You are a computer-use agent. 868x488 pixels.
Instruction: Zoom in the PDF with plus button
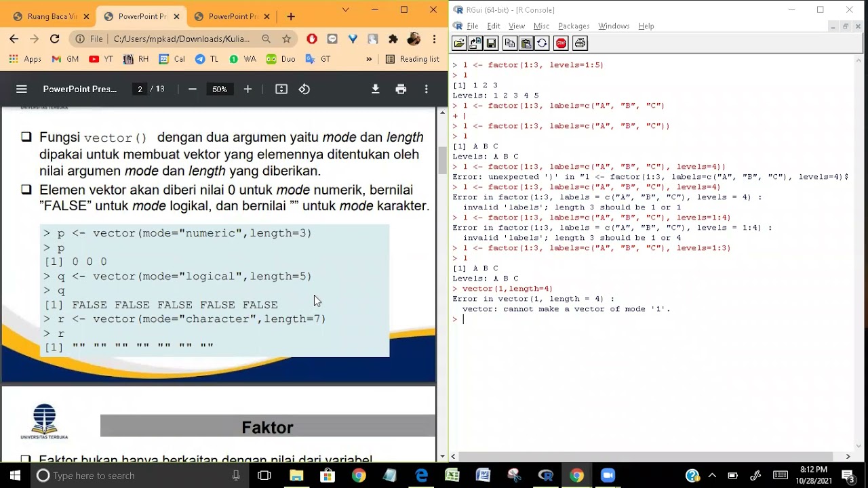(x=248, y=89)
